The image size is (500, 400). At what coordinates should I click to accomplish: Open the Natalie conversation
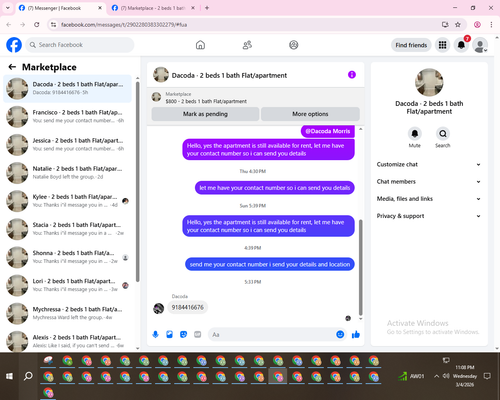coord(67,173)
